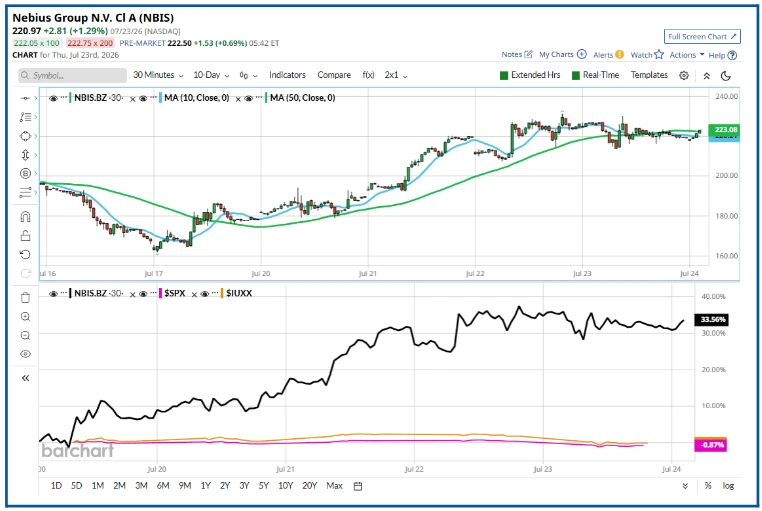
Task: Click the zoom in magnifier icon
Action: (x=25, y=317)
